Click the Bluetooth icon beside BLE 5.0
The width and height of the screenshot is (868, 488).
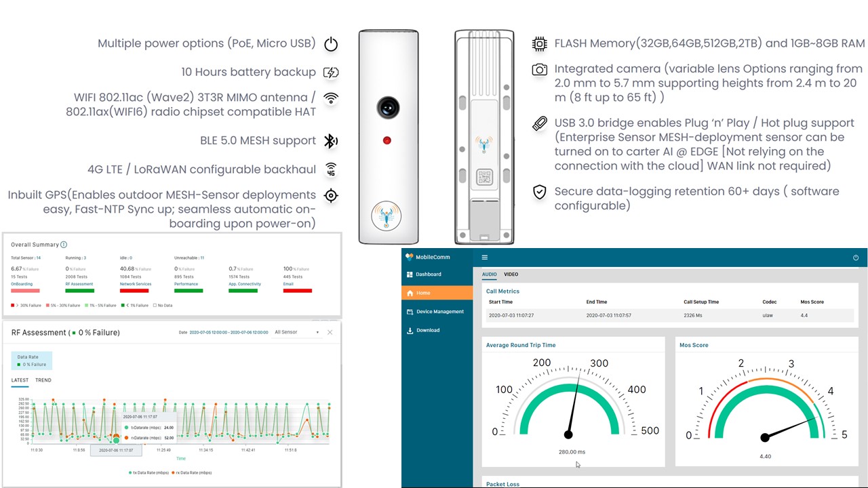point(330,141)
